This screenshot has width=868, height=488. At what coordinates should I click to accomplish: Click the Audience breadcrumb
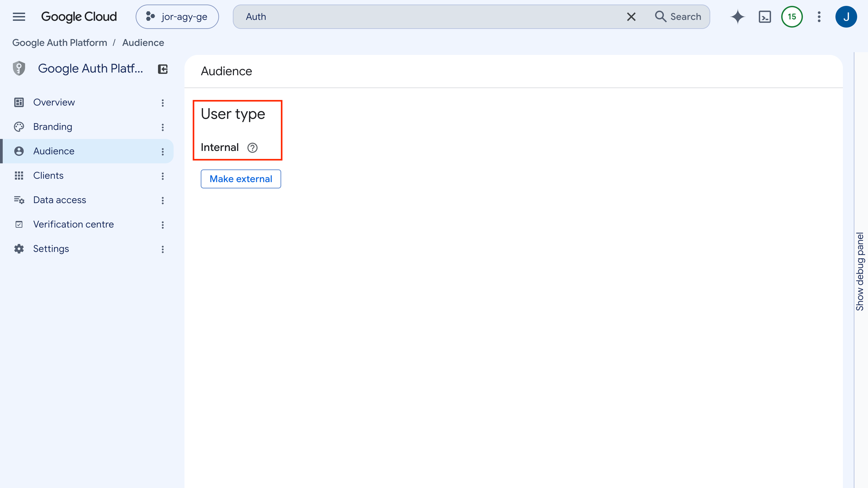pyautogui.click(x=143, y=43)
